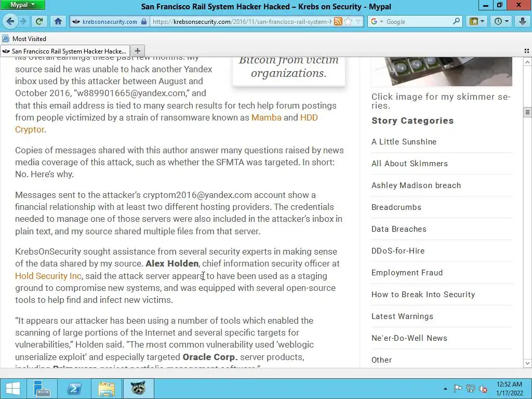
Task: Follow the Mamba ransomware link
Action: tap(267, 117)
